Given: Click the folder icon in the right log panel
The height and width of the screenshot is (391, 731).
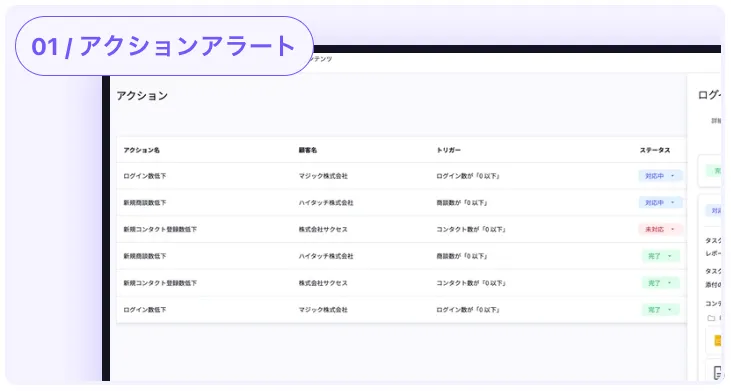Looking at the screenshot, I should [x=711, y=318].
